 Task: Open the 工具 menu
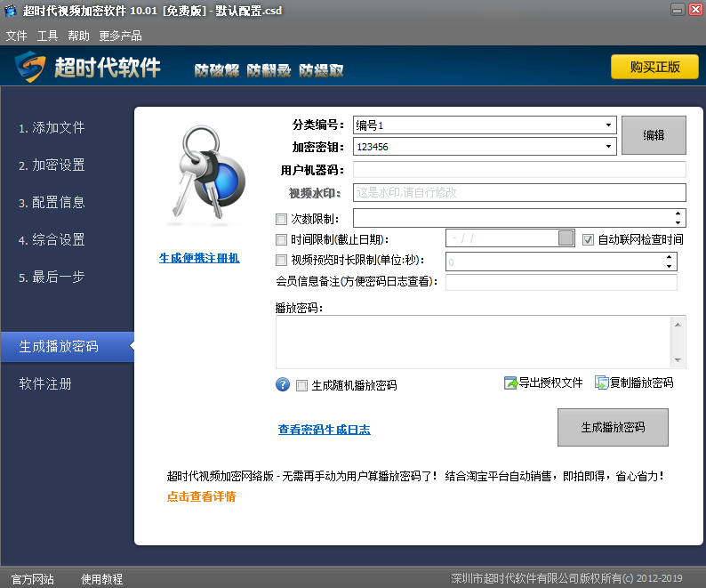click(x=47, y=36)
